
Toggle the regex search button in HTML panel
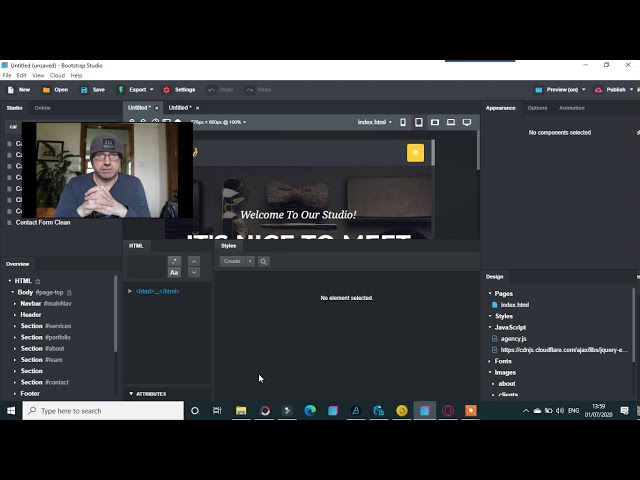[x=174, y=261]
